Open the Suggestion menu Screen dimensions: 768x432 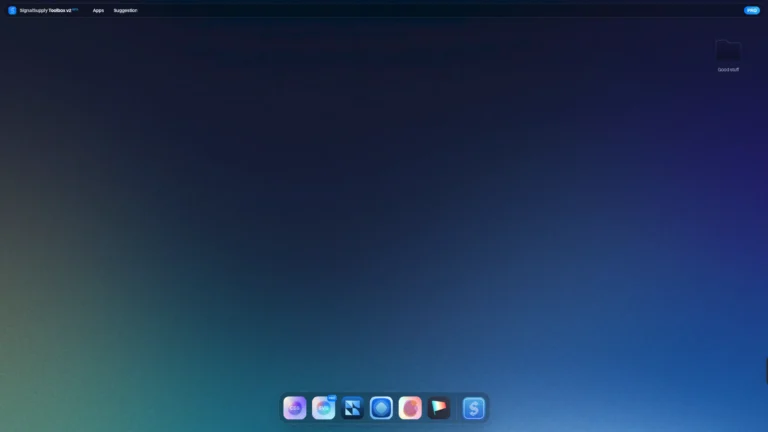coord(126,10)
